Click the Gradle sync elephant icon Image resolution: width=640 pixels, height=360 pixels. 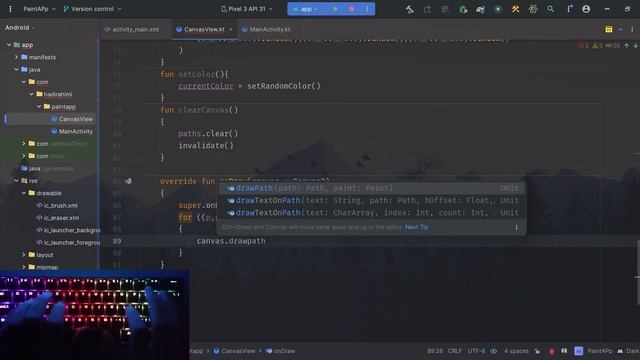click(x=480, y=9)
